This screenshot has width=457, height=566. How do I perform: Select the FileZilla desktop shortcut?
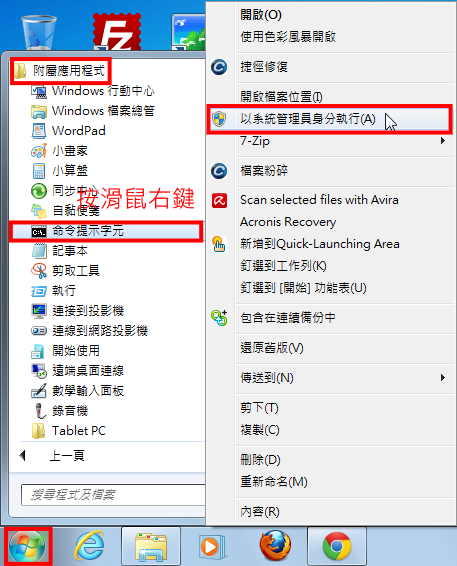117,32
